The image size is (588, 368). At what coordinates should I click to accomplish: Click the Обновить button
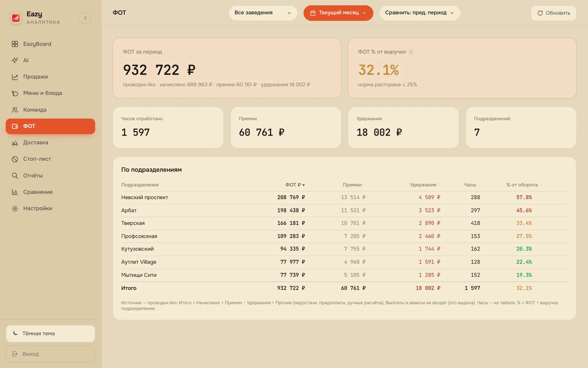(554, 13)
